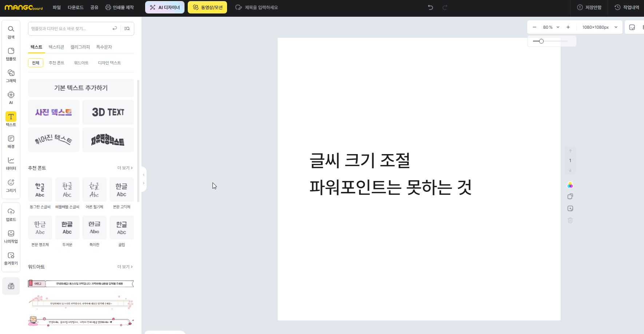Expand 더 보기 next to 추천 폰트
This screenshot has width=644, height=334.
point(125,168)
